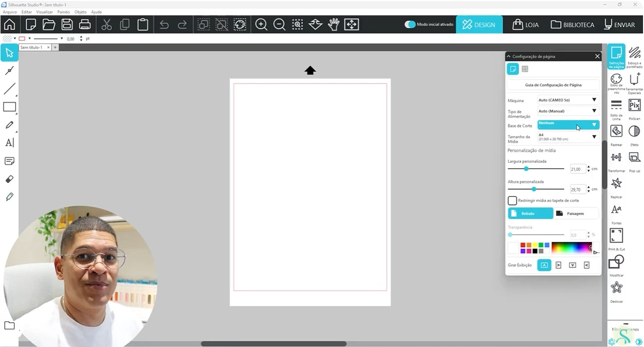This screenshot has height=347, width=644.
Task: Redo action arrow
Action: tap(182, 24)
